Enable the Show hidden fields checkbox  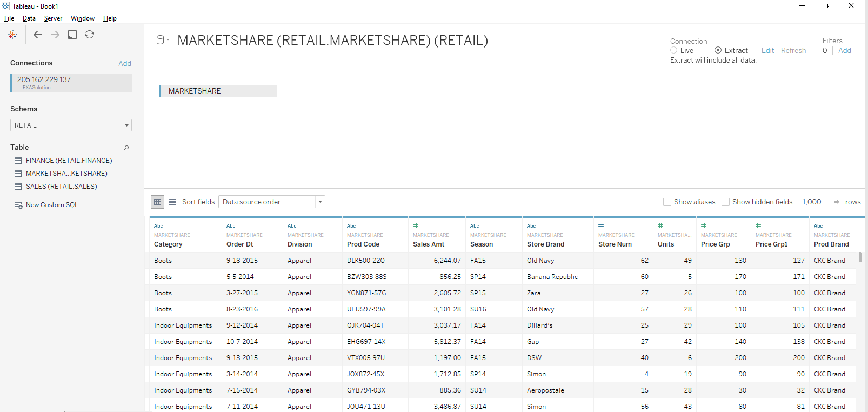pyautogui.click(x=725, y=202)
